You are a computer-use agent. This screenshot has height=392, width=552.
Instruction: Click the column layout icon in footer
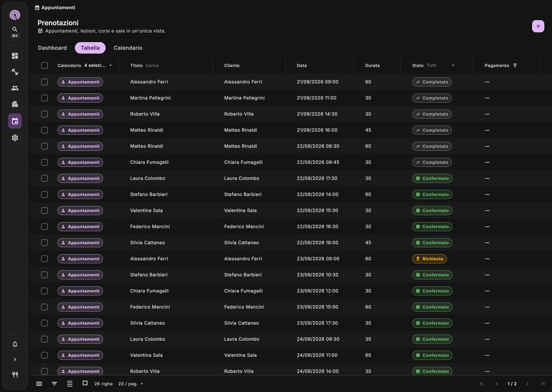[x=39, y=384]
